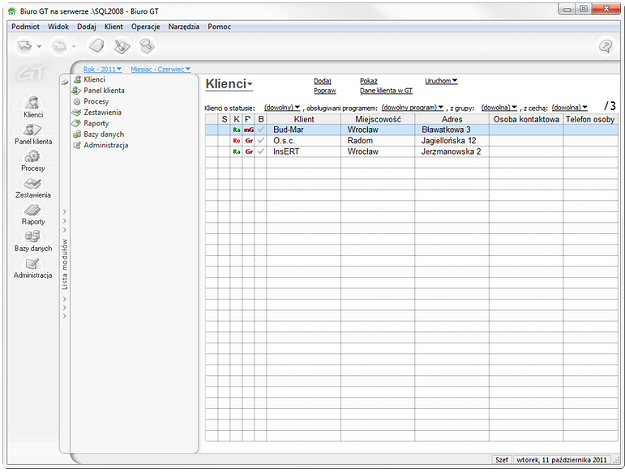The width and height of the screenshot is (625, 473).
Task: Click the help icon in the top-right toolbar
Action: pyautogui.click(x=605, y=46)
